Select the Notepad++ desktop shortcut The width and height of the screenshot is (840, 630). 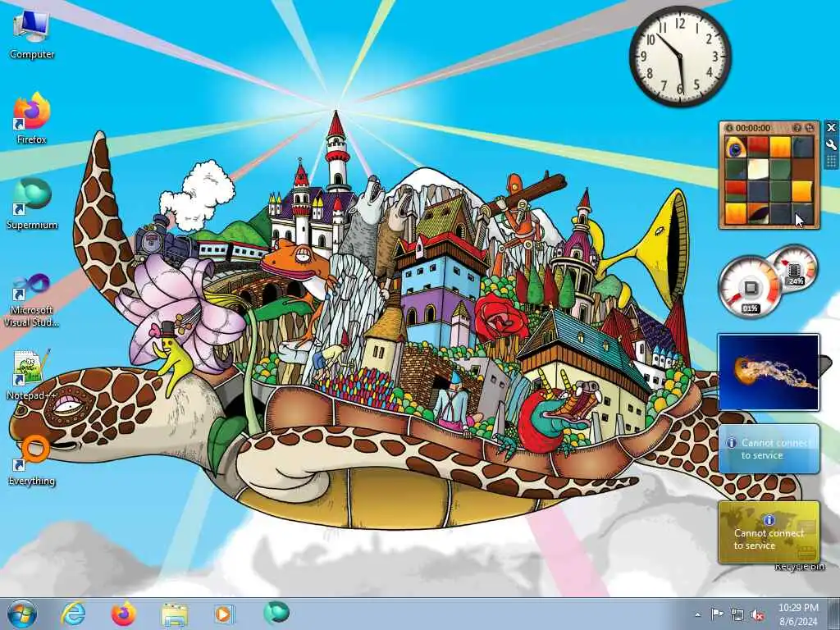click(31, 374)
